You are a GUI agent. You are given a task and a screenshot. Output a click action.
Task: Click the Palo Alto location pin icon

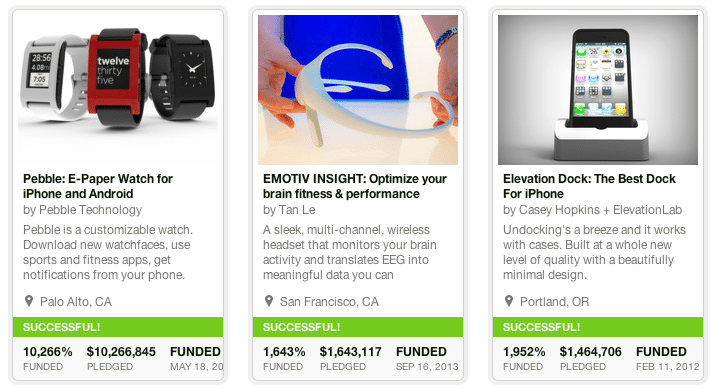point(29,301)
